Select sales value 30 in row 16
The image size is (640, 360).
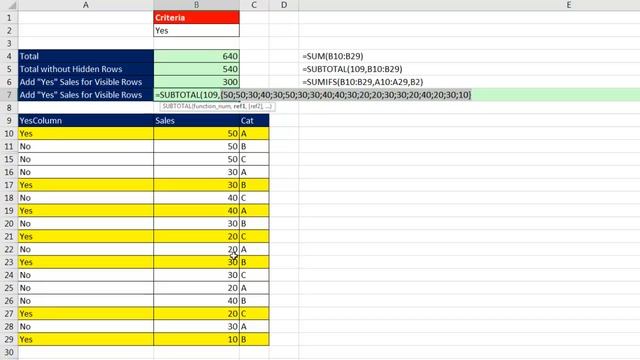pos(196,172)
